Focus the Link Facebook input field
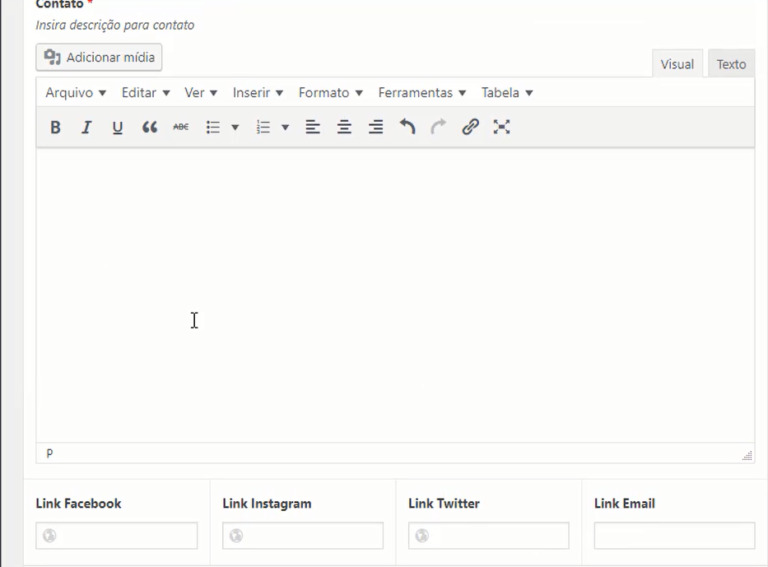The image size is (768, 567). 117,536
